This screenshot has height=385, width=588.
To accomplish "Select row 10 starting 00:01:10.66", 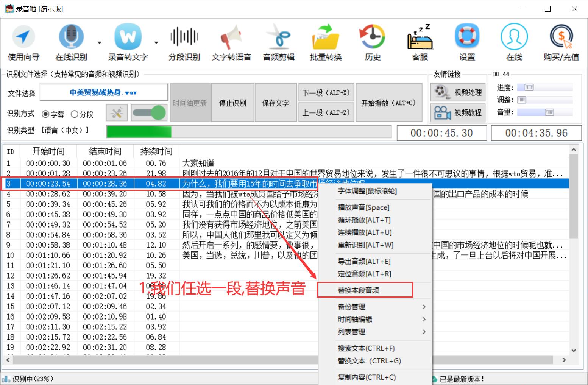I will (x=286, y=255).
